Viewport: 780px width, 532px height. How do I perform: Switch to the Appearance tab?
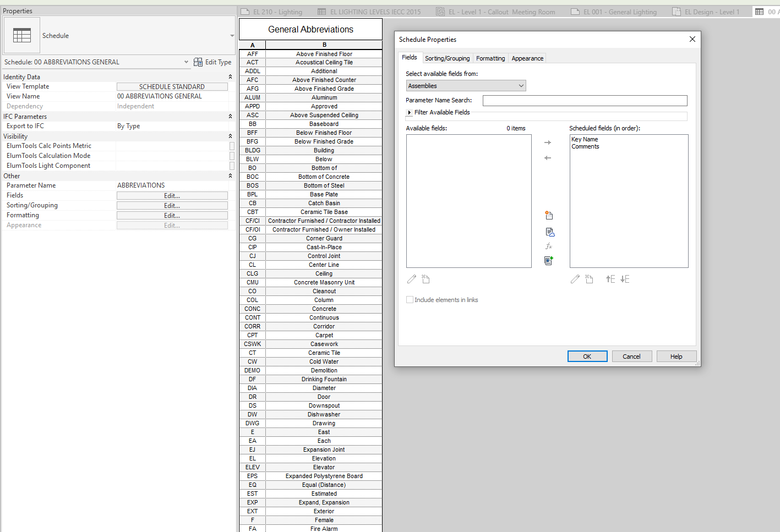[527, 58]
